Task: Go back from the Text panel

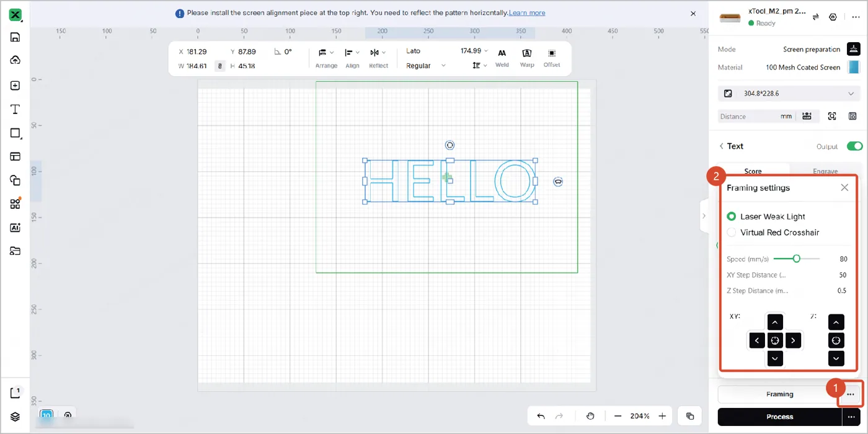Action: [721, 146]
